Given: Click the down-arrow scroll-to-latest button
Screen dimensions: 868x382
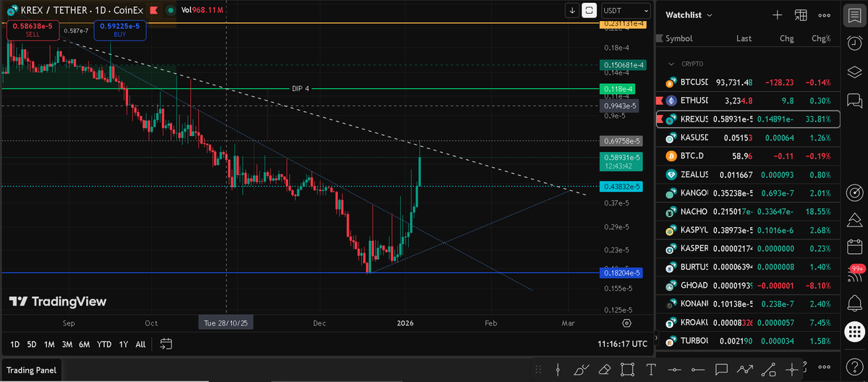Looking at the screenshot, I should [572, 10].
